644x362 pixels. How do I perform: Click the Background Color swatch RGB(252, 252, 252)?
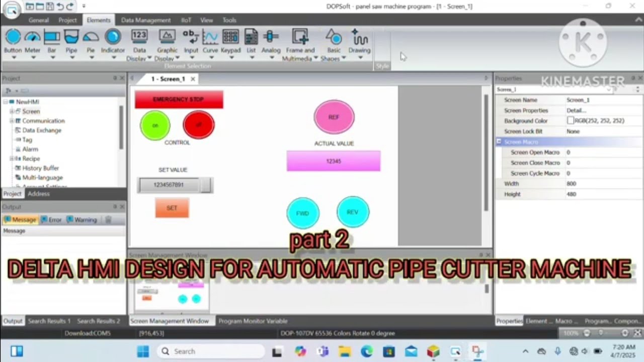pyautogui.click(x=571, y=121)
